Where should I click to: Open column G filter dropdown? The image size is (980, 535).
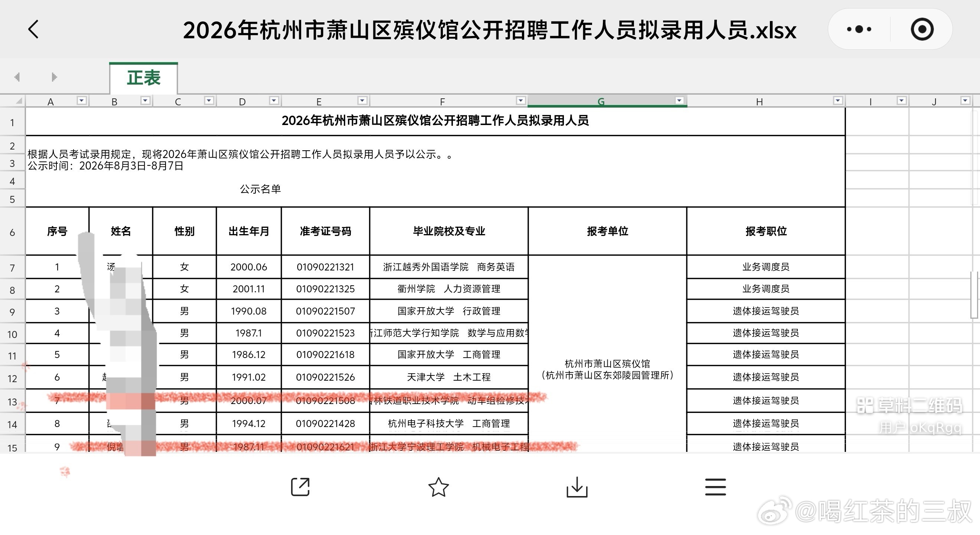679,101
